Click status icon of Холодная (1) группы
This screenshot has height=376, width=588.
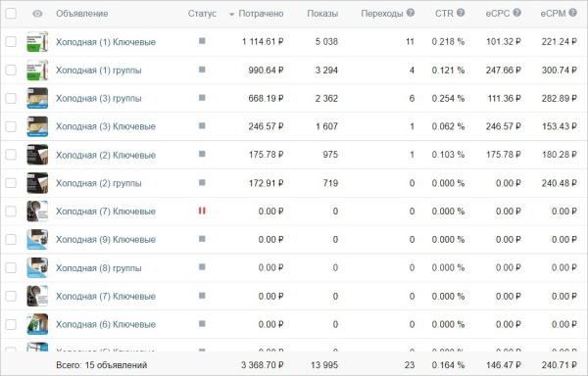click(x=202, y=70)
